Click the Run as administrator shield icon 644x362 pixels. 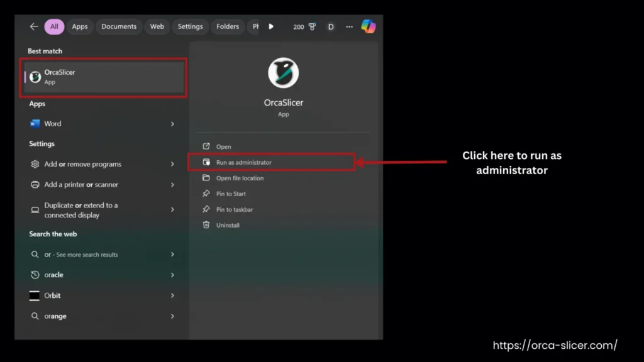click(206, 162)
